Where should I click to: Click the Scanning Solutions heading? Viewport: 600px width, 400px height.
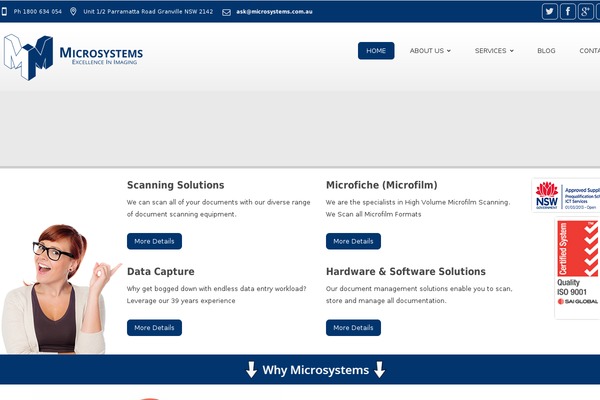(x=176, y=185)
